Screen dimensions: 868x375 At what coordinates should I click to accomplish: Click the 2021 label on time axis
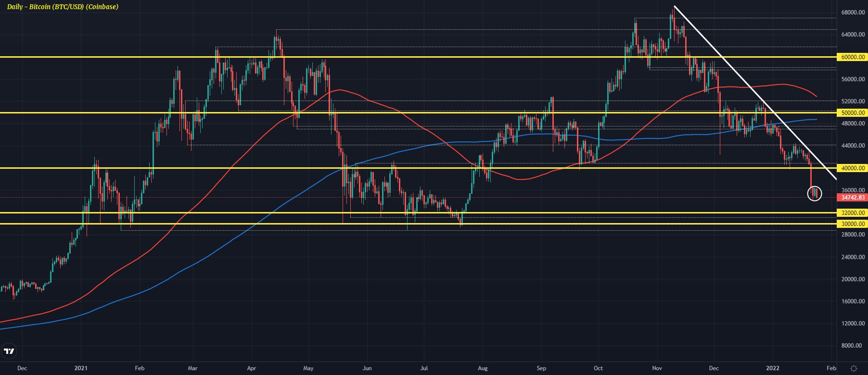(81, 368)
